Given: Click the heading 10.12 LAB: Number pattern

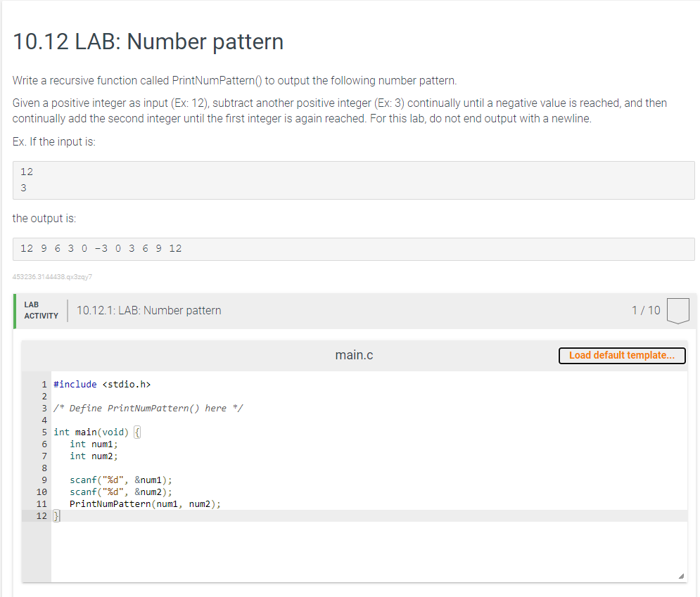Looking at the screenshot, I should 148,41.
